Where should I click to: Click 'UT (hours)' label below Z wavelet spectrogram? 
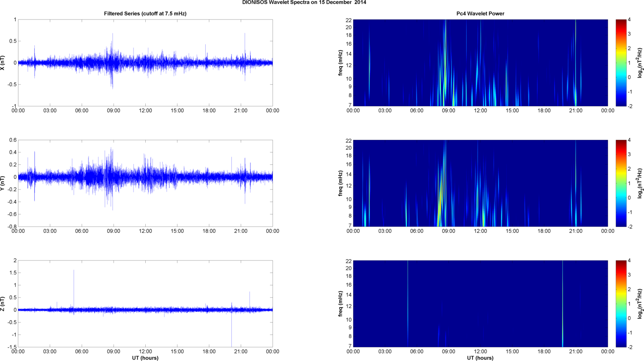point(480,358)
